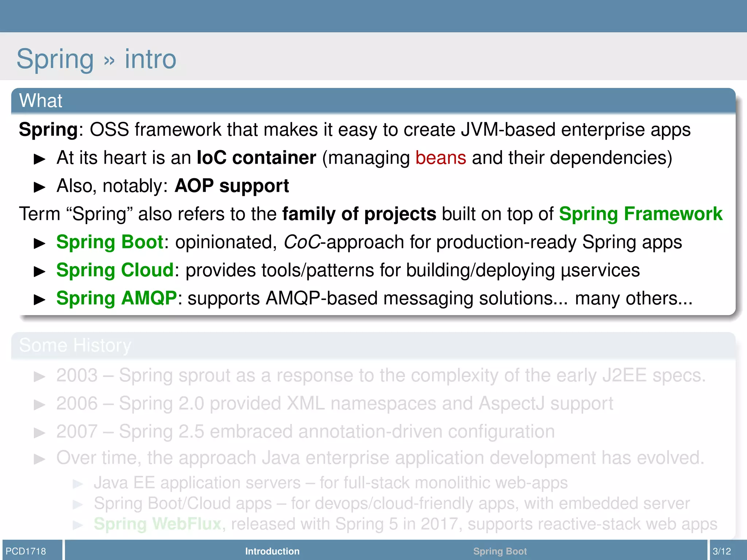Click the 'Spring » intro' slide title
Screen dimensions: 747x560
click(x=96, y=59)
